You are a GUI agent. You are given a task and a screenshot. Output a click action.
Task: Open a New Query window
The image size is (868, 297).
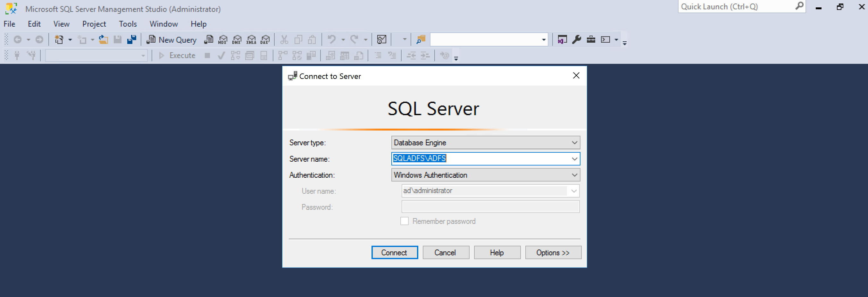pos(171,39)
